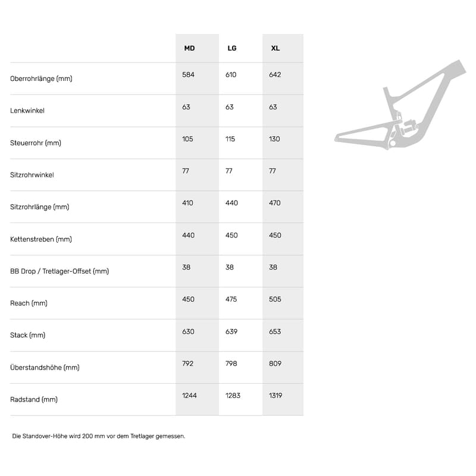The height and width of the screenshot is (476, 476).
Task: Click the Sitzrohrlänge (mm) row label
Action: [40, 207]
